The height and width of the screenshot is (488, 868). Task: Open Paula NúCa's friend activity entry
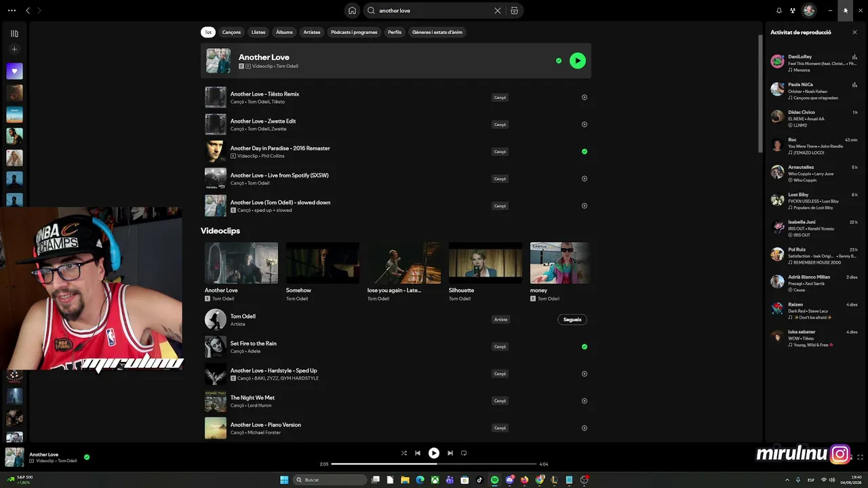814,91
